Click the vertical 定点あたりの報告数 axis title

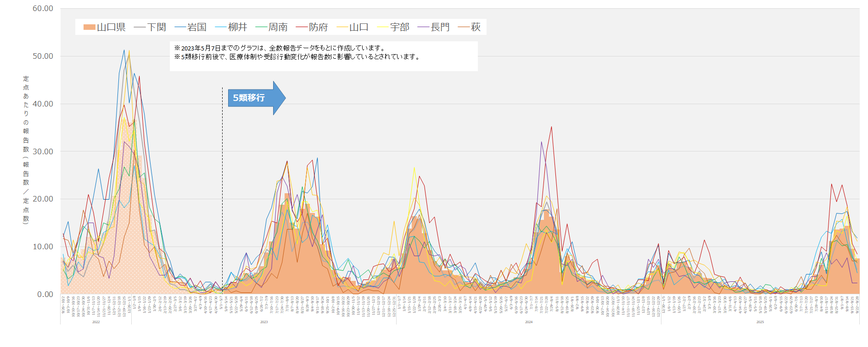coord(26,150)
